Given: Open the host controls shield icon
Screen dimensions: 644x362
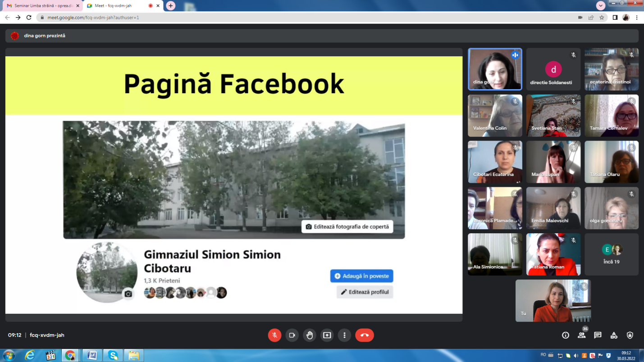Looking at the screenshot, I should pyautogui.click(x=630, y=335).
